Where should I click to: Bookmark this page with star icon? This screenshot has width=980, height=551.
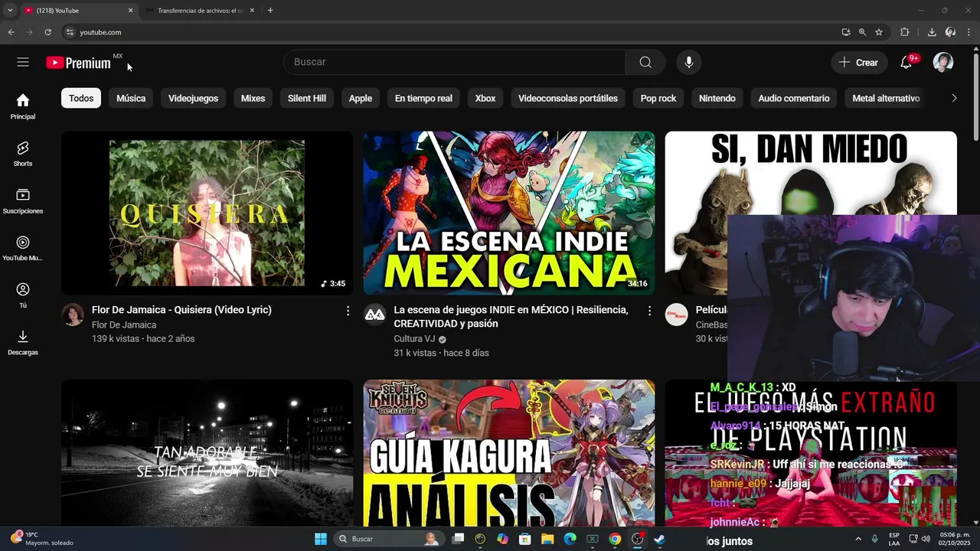(879, 32)
